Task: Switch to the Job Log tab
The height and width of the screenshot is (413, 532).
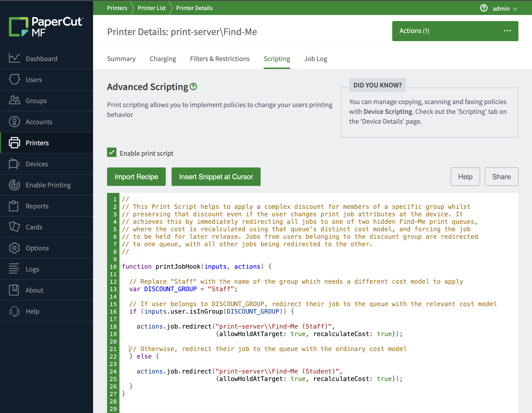Action: tap(316, 59)
